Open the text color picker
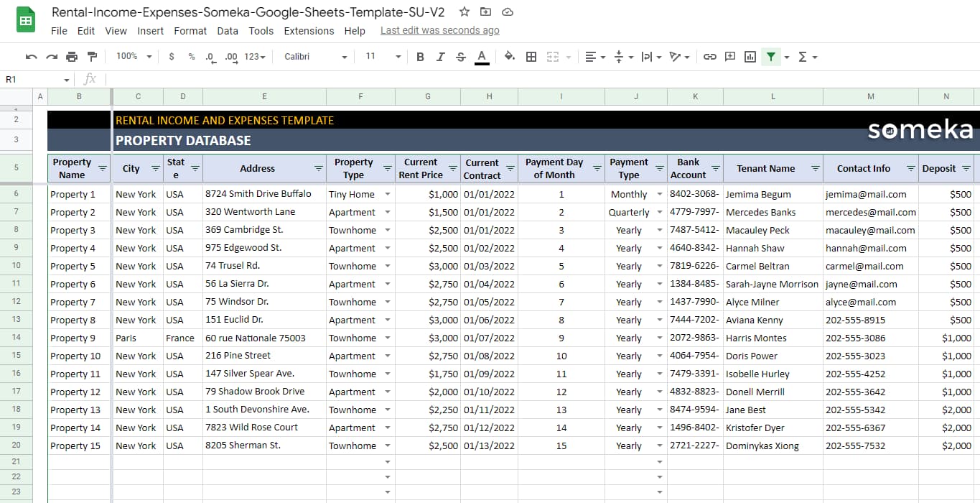The width and height of the screenshot is (980, 503). point(481,56)
